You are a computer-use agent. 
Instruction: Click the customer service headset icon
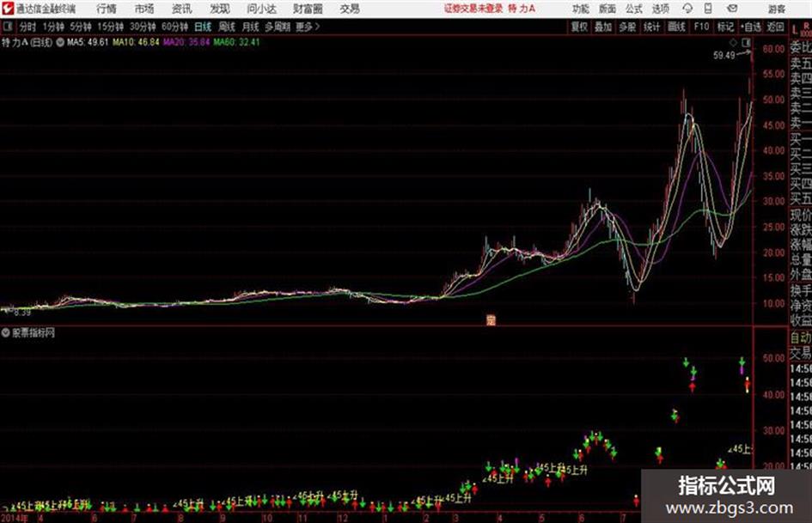(687, 9)
